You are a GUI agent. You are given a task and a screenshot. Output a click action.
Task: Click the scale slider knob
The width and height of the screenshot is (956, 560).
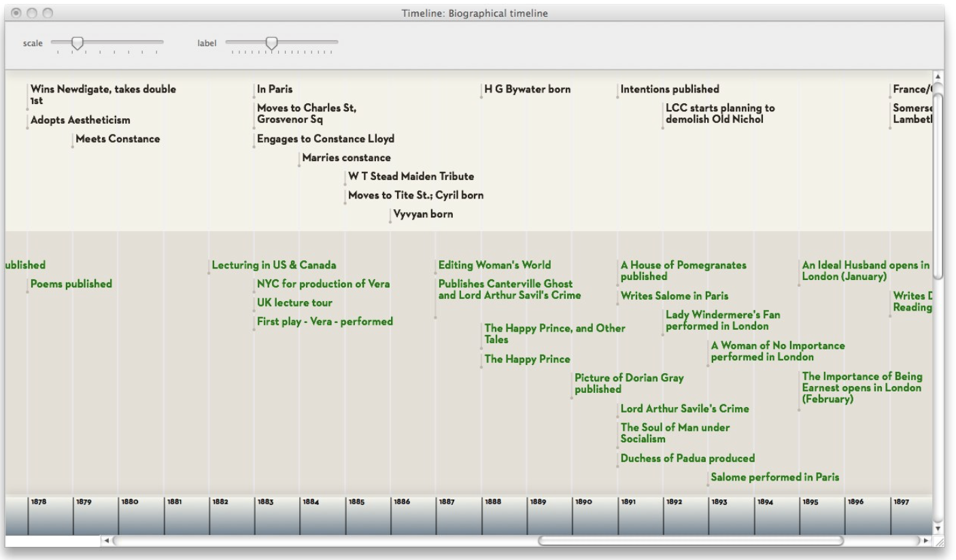(x=78, y=43)
